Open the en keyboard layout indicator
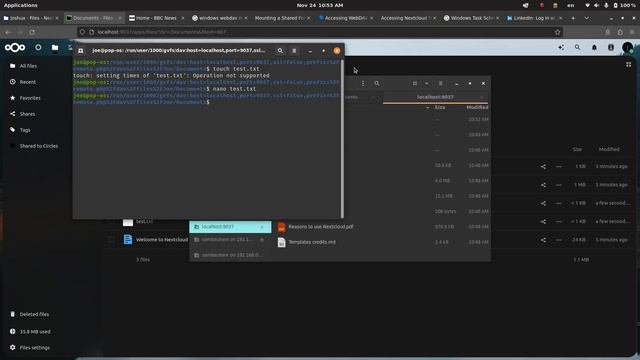This screenshot has width=640, height=360. (x=571, y=5)
